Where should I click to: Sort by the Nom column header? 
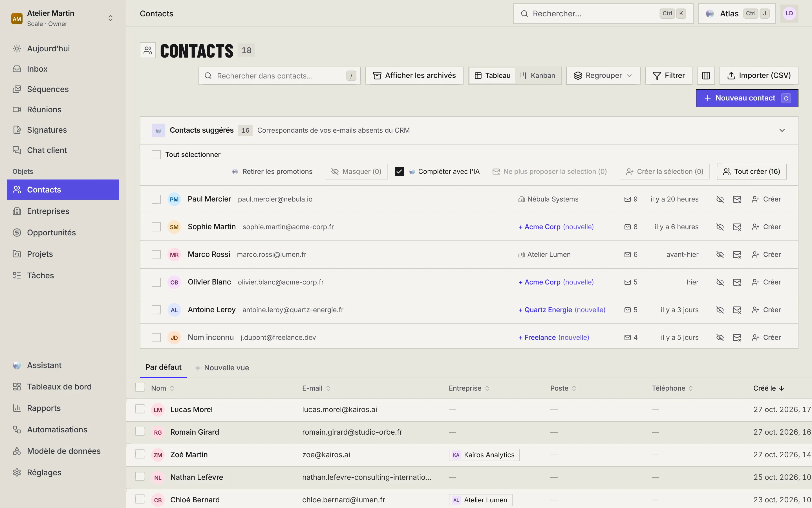pyautogui.click(x=163, y=388)
